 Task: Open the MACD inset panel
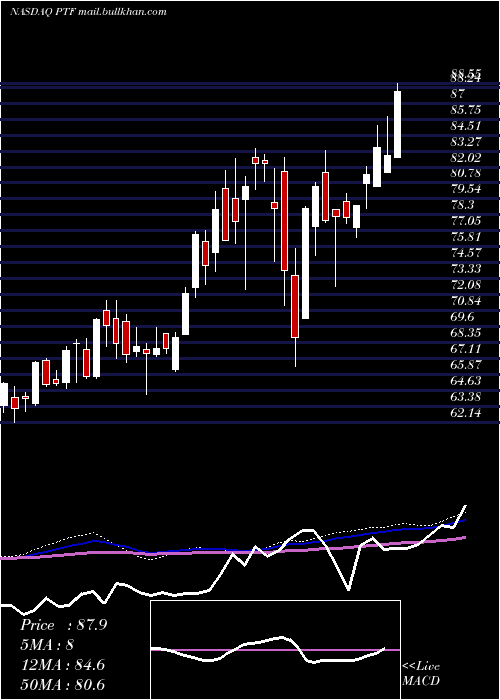(275, 650)
